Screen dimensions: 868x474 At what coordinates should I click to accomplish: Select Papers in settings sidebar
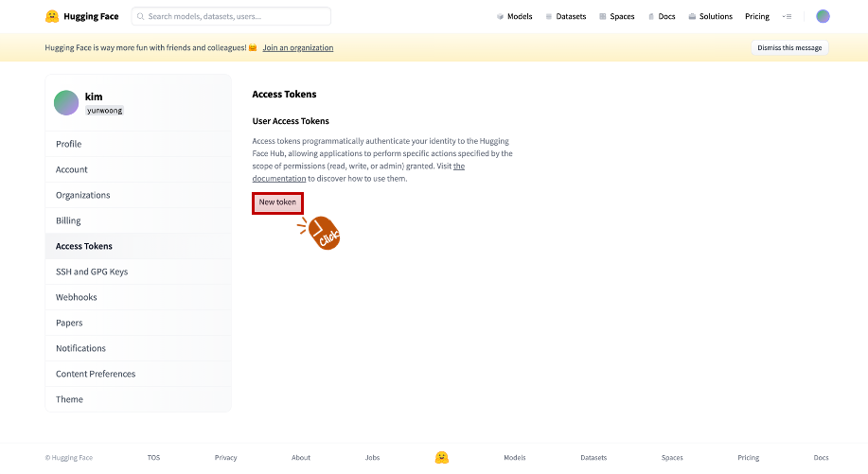click(x=138, y=323)
